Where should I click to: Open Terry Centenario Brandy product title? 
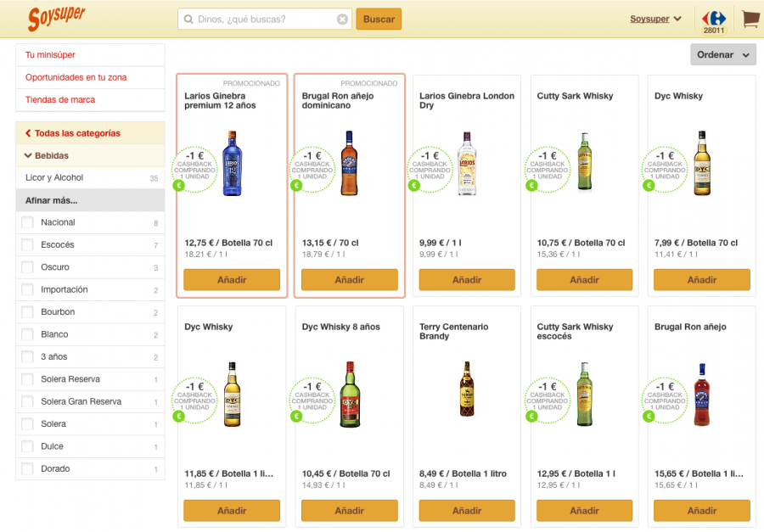point(453,331)
